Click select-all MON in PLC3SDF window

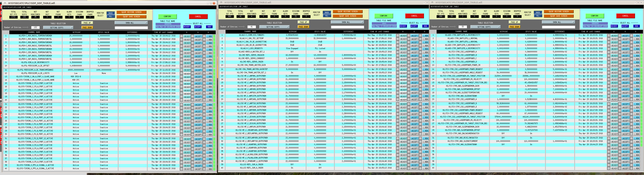coord(636,26)
